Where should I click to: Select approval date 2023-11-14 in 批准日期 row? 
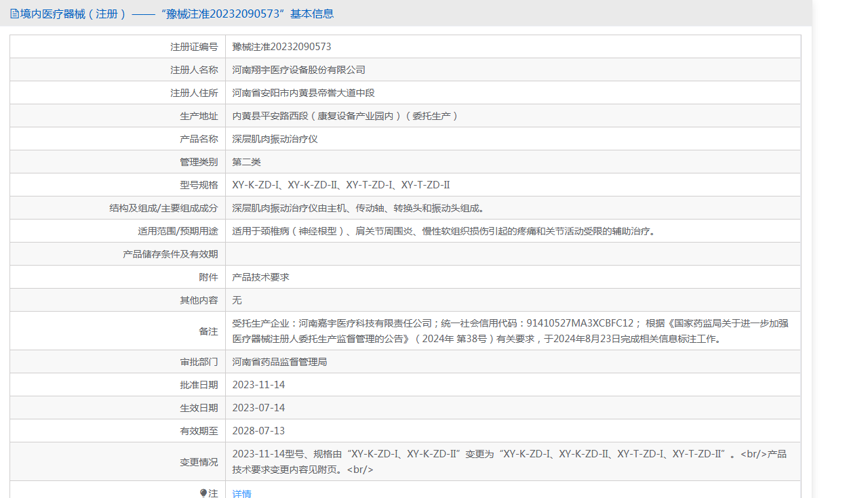[259, 385]
